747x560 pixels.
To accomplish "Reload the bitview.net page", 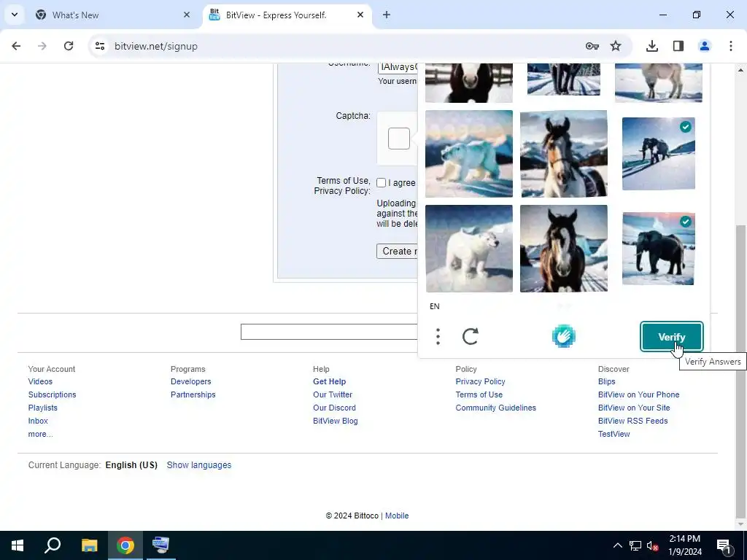I will click(x=69, y=46).
